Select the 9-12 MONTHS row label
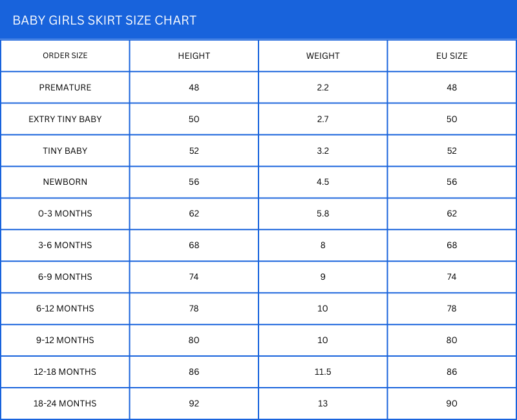 click(65, 340)
